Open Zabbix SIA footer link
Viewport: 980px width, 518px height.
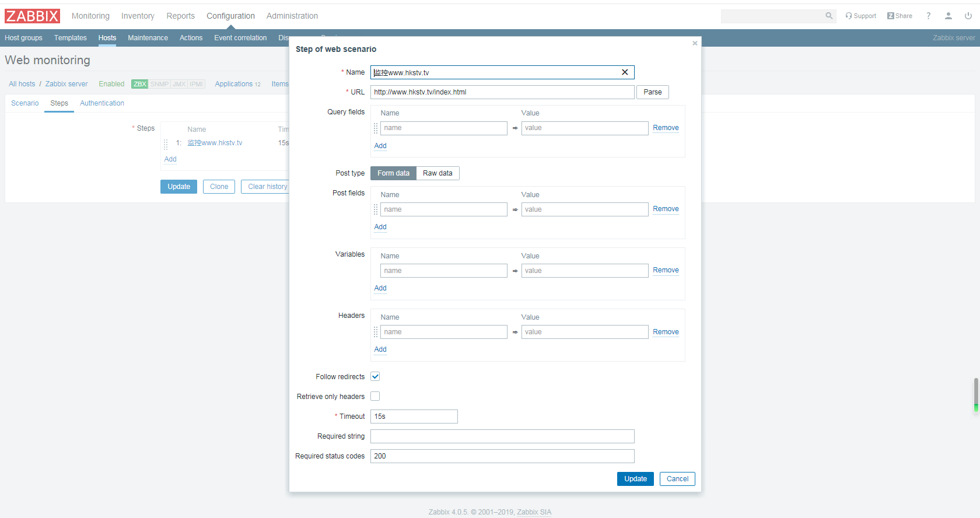[534, 512]
